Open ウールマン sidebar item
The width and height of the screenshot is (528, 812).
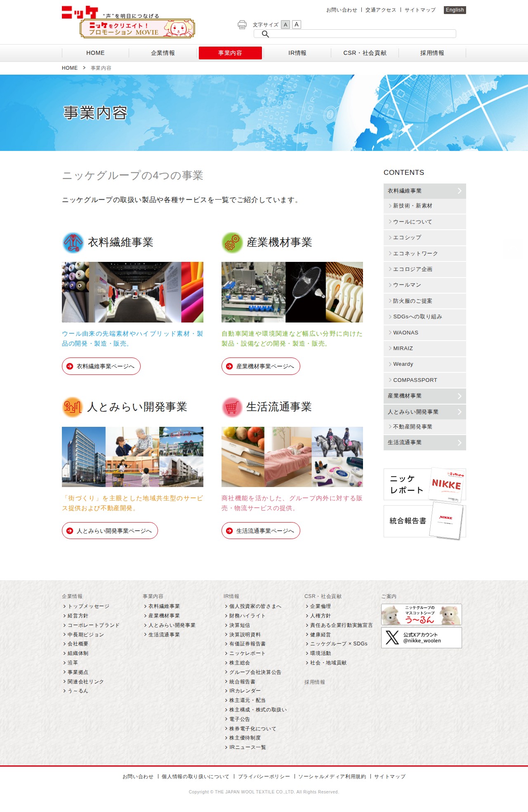[425, 285]
